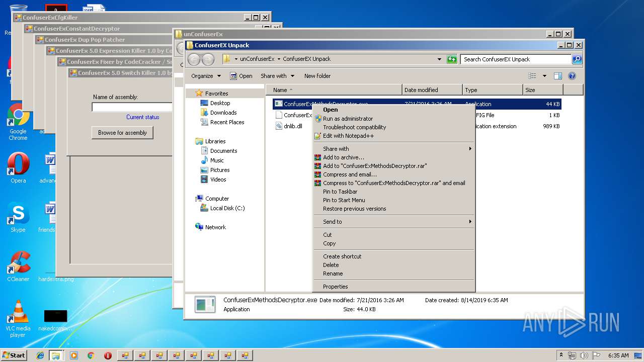This screenshot has height=362, width=644.
Task: Open the Share with toolbar dropdown
Action: 277,76
